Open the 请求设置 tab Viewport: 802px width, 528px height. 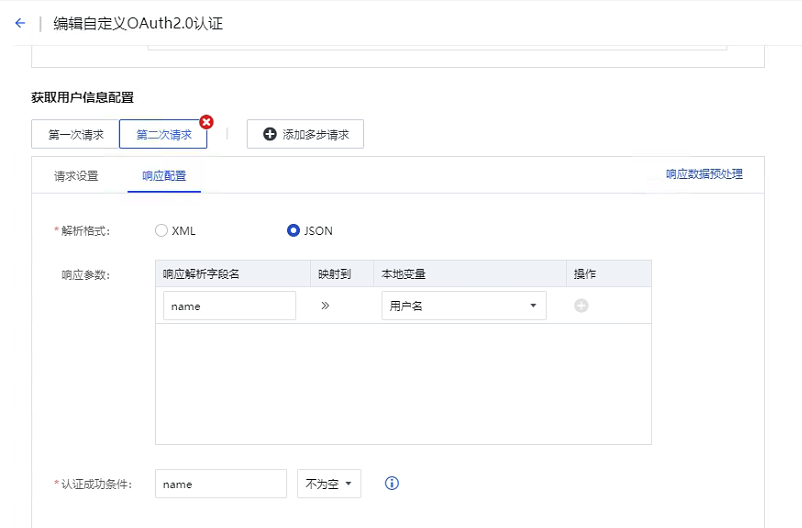(76, 176)
